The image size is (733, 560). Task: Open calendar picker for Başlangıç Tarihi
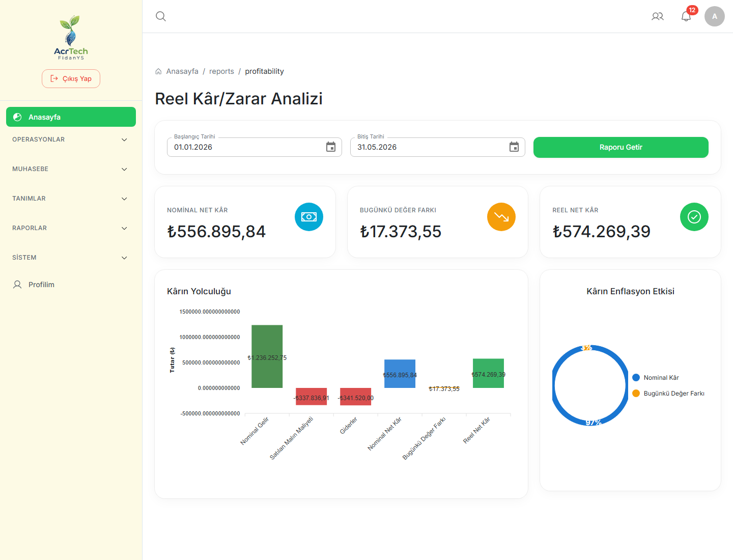point(331,147)
